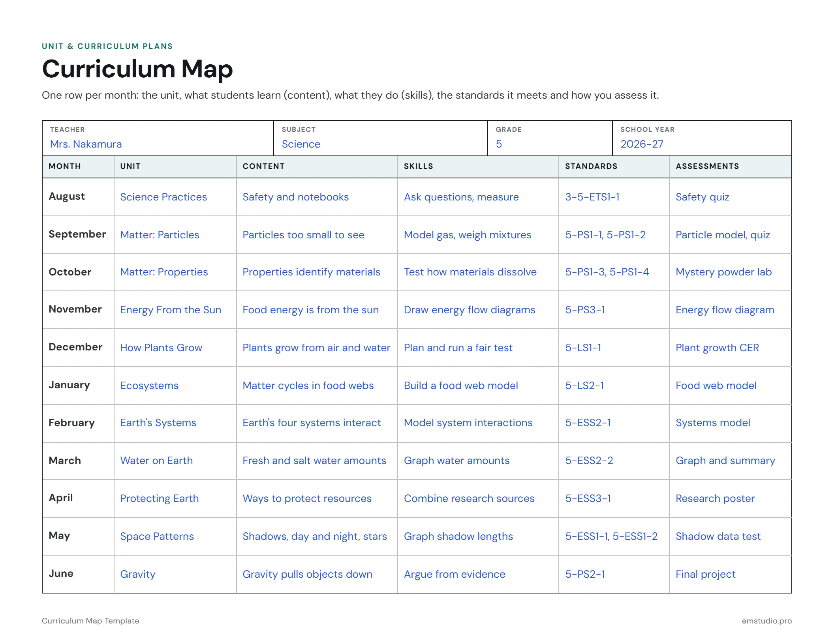Select Model gas, weigh mixtures skill
The height and width of the screenshot is (644, 834).
[468, 235]
